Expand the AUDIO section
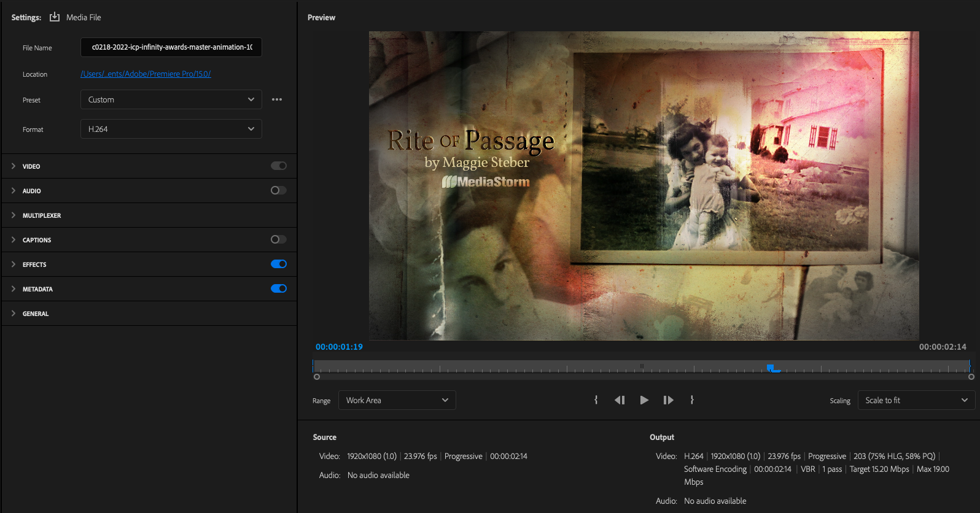The image size is (980, 513). click(14, 190)
